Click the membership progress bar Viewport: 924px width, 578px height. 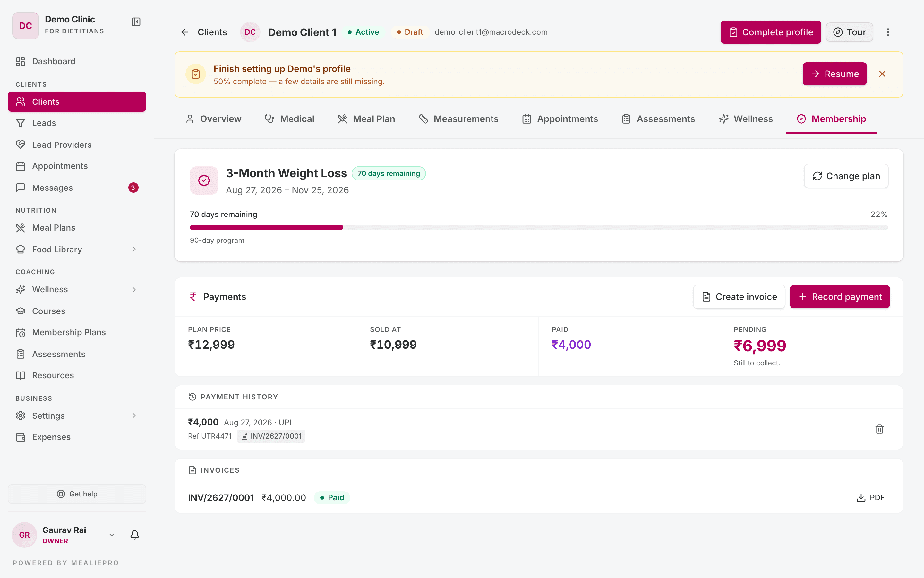[x=539, y=227]
